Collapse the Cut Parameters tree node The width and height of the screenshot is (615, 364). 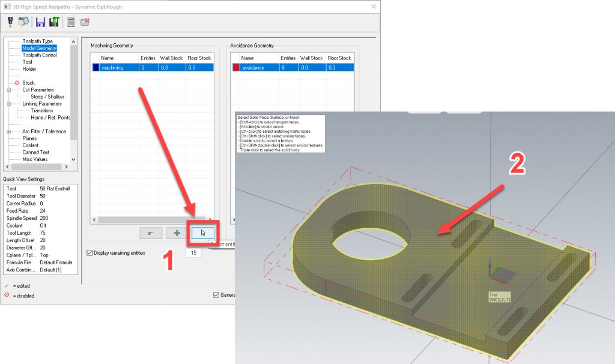(9, 89)
